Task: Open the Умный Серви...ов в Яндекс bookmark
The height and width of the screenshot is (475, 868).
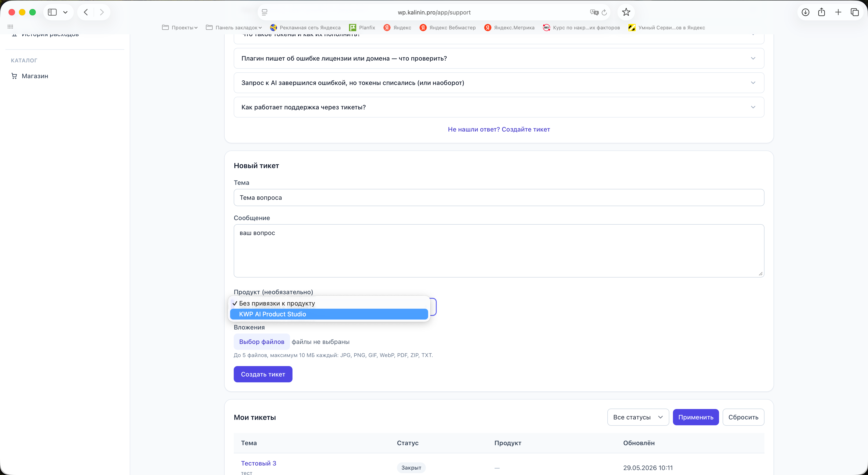Action: coord(667,28)
